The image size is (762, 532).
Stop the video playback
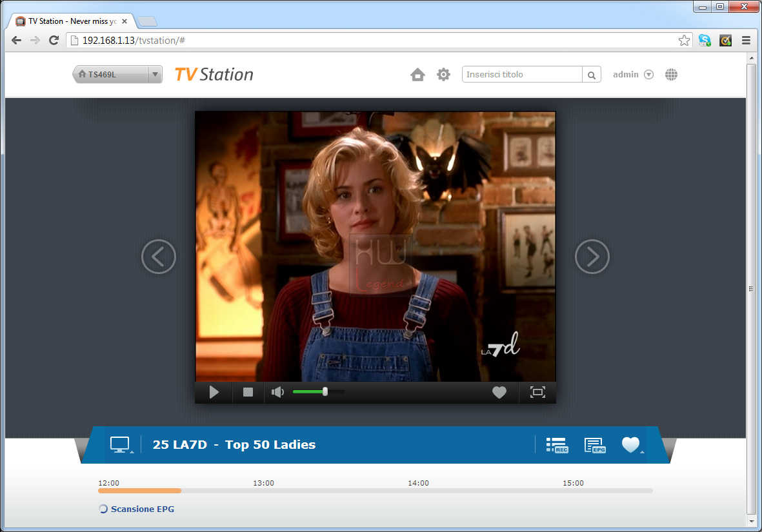[x=248, y=392]
